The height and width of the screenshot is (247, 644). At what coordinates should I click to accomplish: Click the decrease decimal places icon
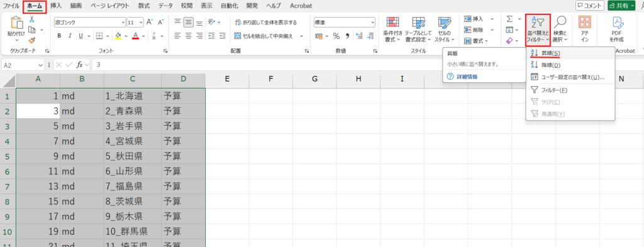point(370,36)
